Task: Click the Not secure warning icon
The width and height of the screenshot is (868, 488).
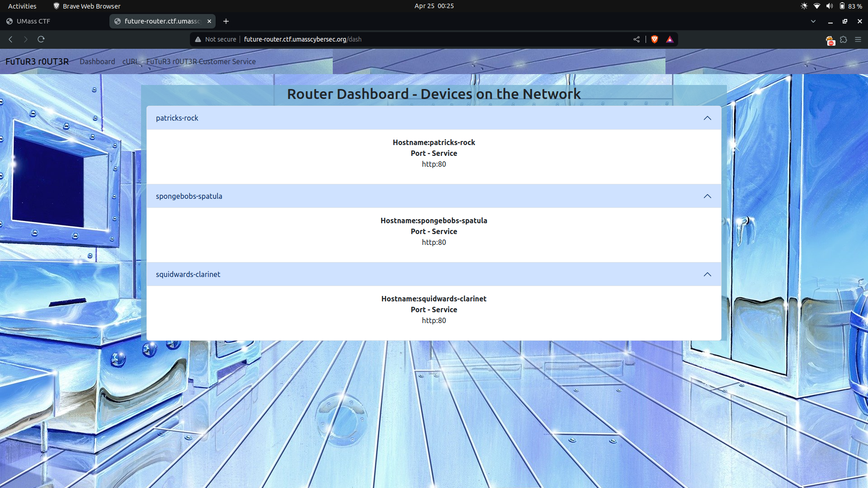Action: [x=198, y=39]
